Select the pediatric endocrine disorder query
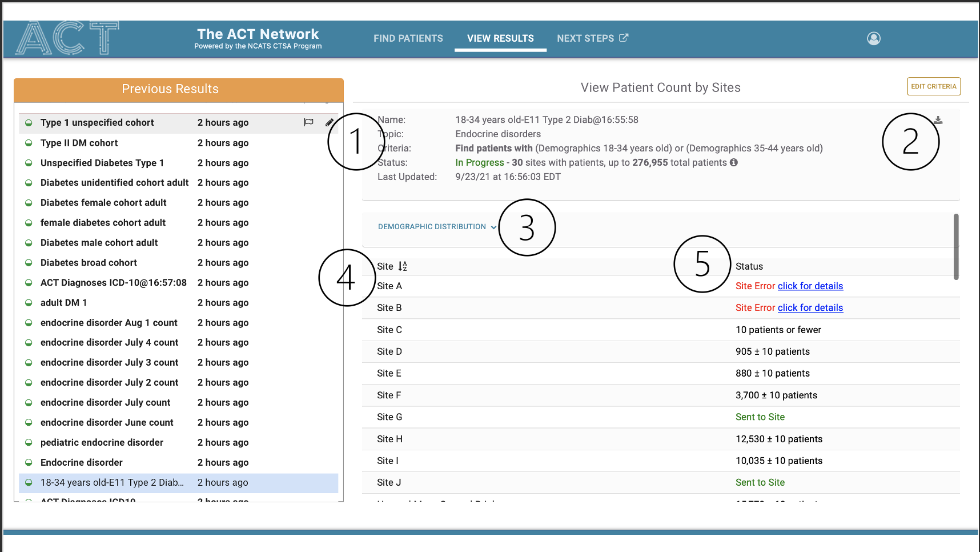Viewport: 980px width, 552px height. click(102, 442)
